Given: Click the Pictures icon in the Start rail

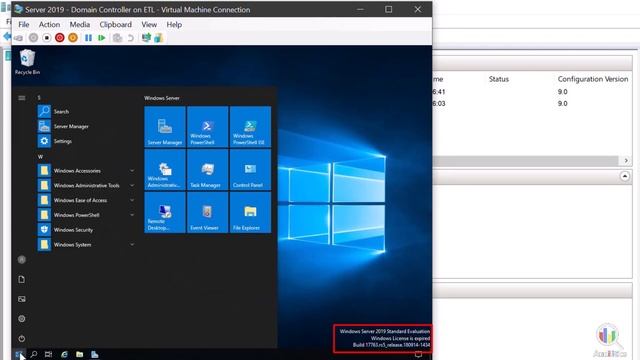Looking at the screenshot, I should 22,299.
